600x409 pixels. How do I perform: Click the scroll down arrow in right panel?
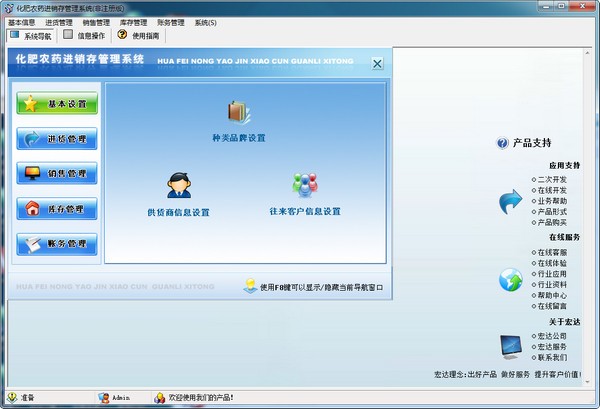[x=587, y=381]
